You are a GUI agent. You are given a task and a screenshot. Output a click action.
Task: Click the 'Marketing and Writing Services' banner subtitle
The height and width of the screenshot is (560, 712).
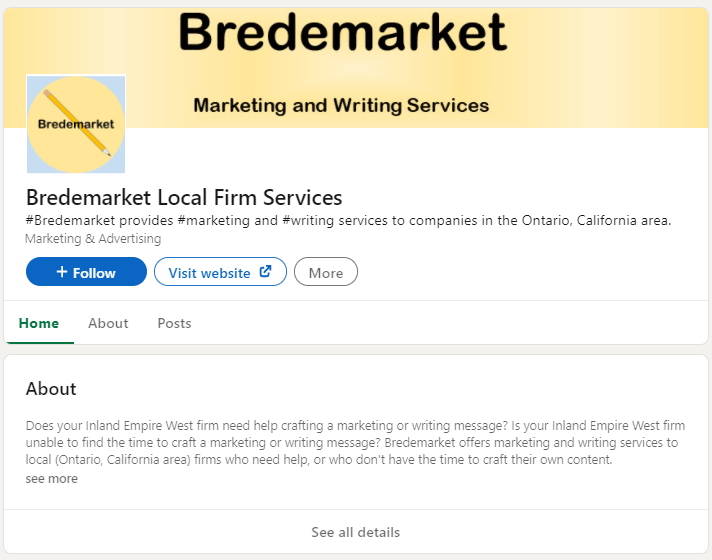(340, 105)
